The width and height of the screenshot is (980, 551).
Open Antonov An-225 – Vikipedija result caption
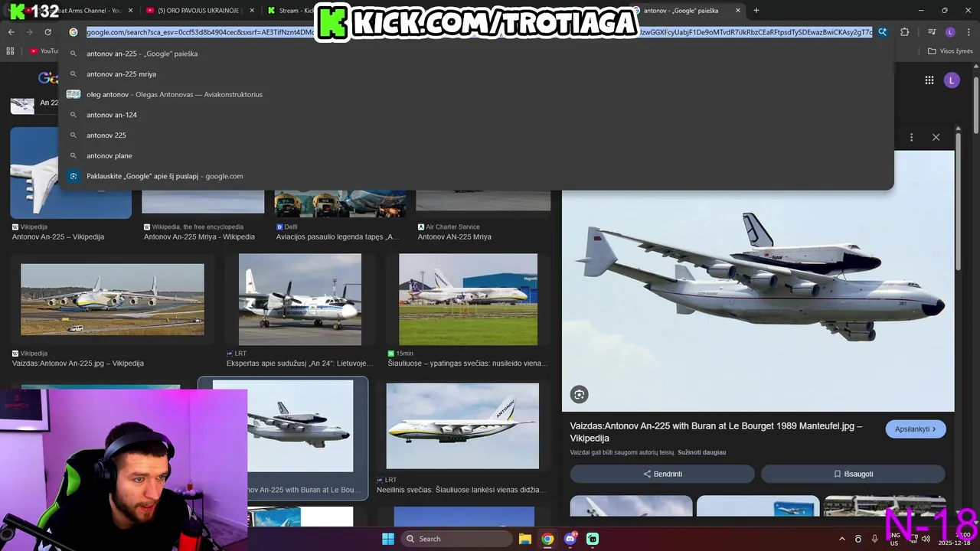[58, 237]
